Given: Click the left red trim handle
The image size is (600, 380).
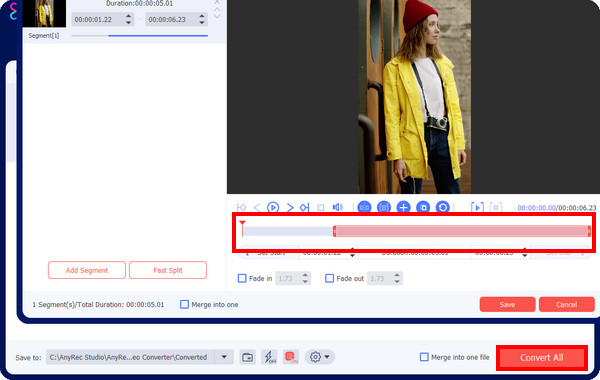Looking at the screenshot, I should pyautogui.click(x=334, y=231).
